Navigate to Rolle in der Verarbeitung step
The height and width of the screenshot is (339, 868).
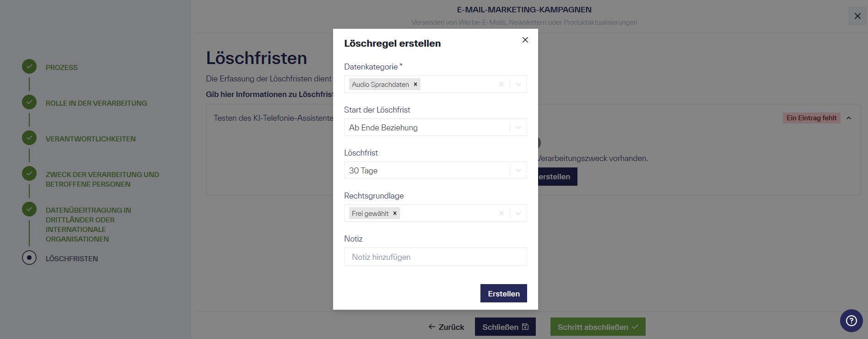click(x=29, y=102)
